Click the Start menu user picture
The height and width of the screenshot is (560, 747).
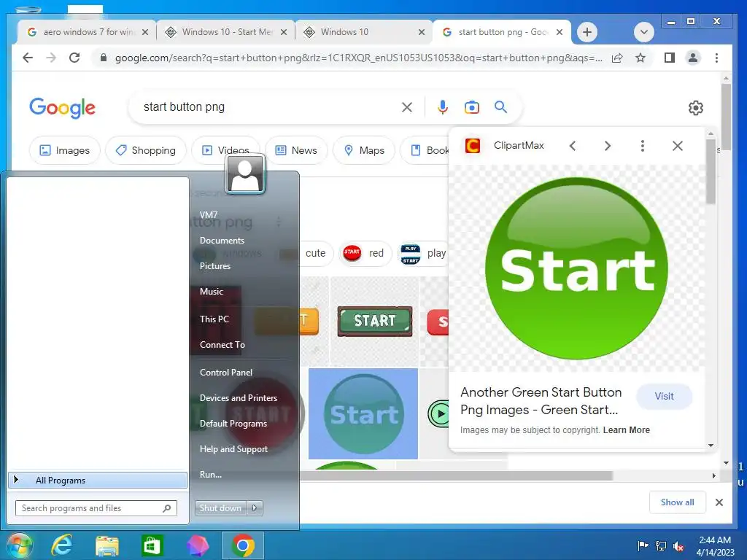(x=245, y=174)
